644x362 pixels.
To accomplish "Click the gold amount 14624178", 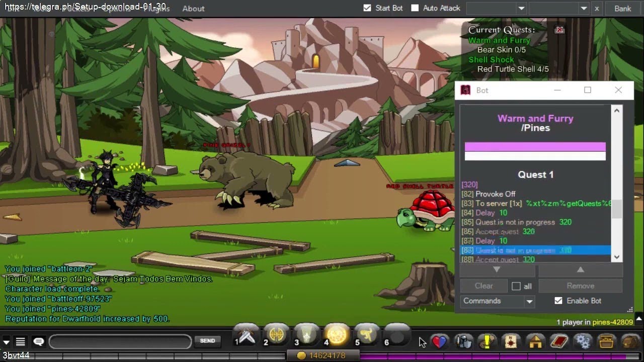I will click(x=327, y=355).
